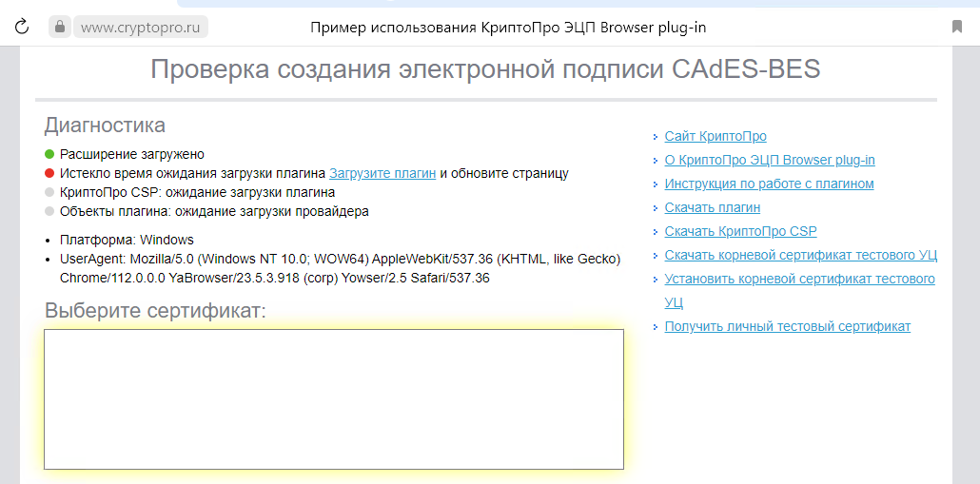Click the 'Проверка создания электронной подписи CAdES-BES' heading

click(485, 68)
